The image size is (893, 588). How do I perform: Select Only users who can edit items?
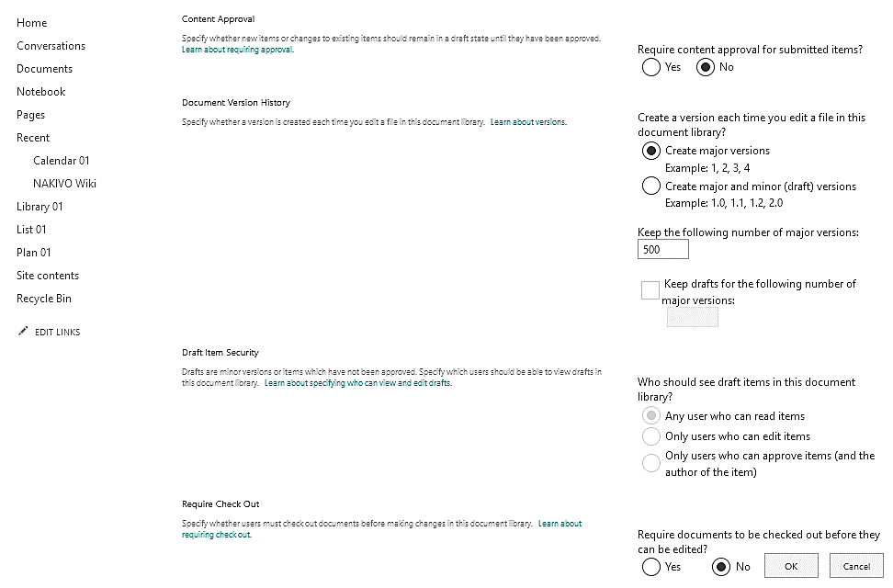650,435
